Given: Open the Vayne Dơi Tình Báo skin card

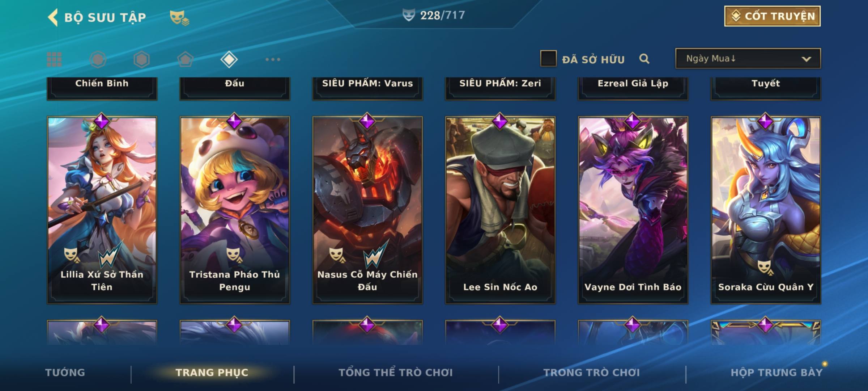Looking at the screenshot, I should pos(633,209).
